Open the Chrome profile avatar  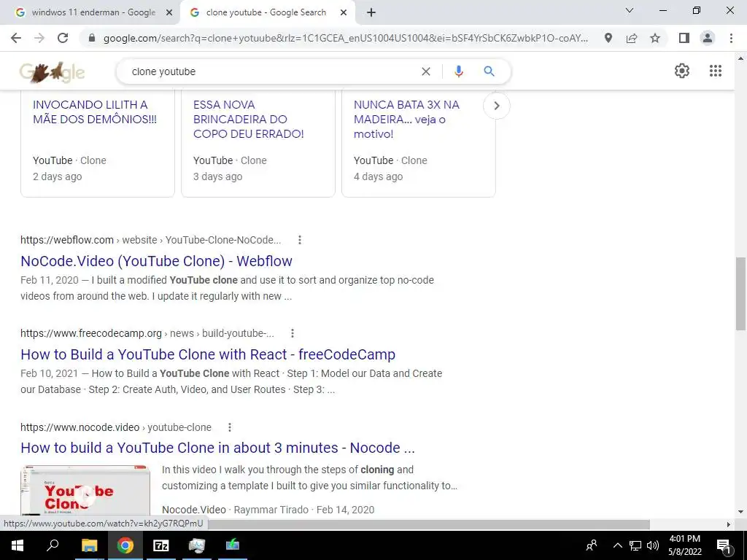click(x=708, y=38)
